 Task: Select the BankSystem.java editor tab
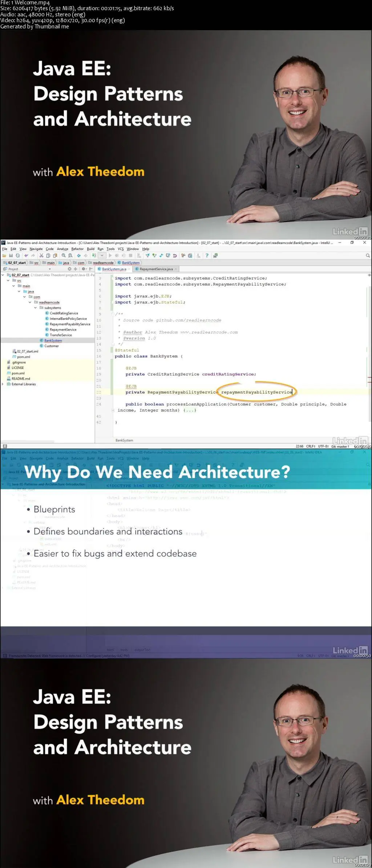click(114, 269)
